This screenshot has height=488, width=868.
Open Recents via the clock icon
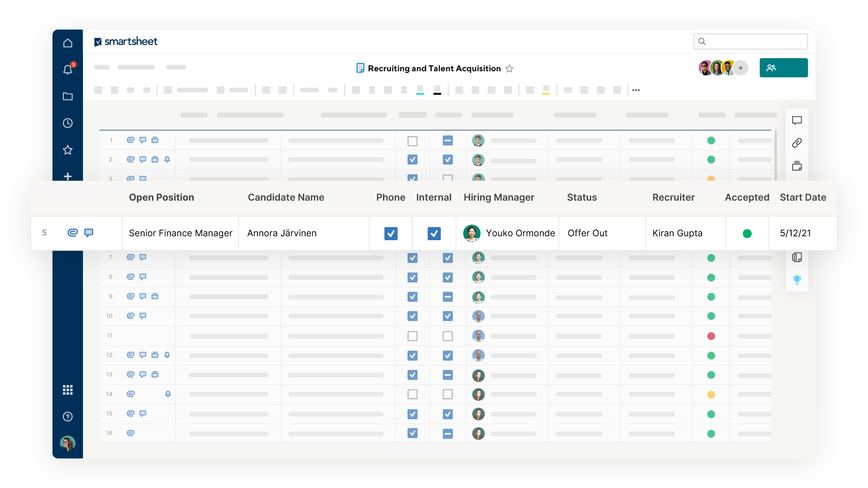tap(68, 123)
